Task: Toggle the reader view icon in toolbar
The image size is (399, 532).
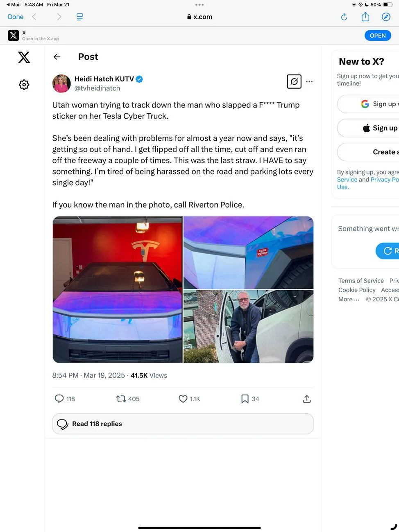Action: click(79, 17)
